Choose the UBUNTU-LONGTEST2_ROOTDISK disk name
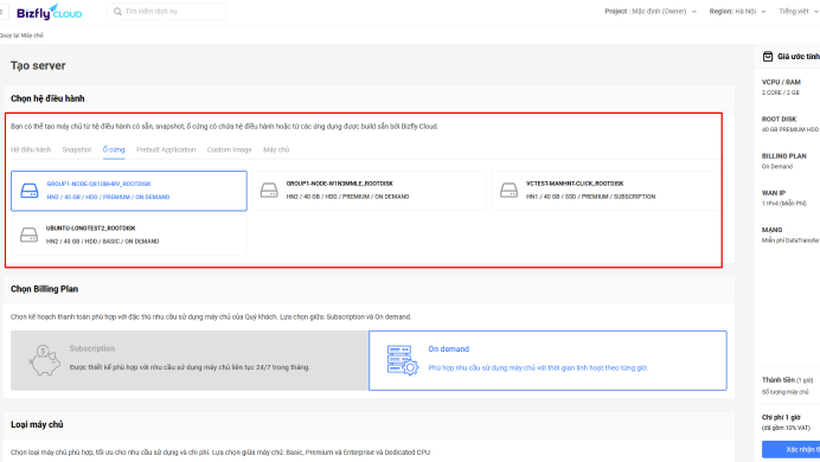 [90, 228]
